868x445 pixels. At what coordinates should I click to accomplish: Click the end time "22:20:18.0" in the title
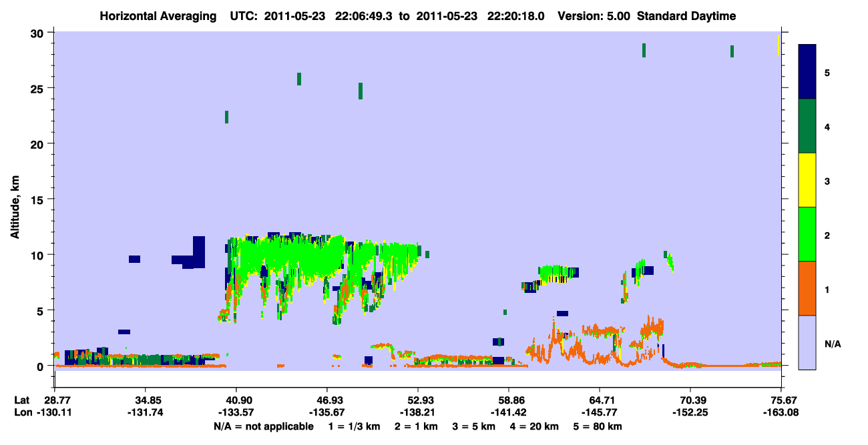click(x=516, y=16)
